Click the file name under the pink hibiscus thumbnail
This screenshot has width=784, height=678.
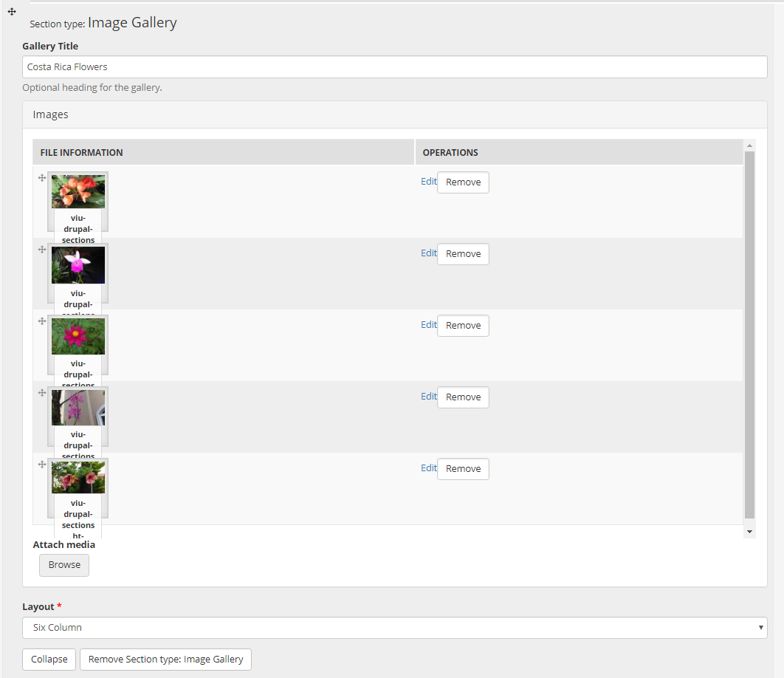pos(78,519)
